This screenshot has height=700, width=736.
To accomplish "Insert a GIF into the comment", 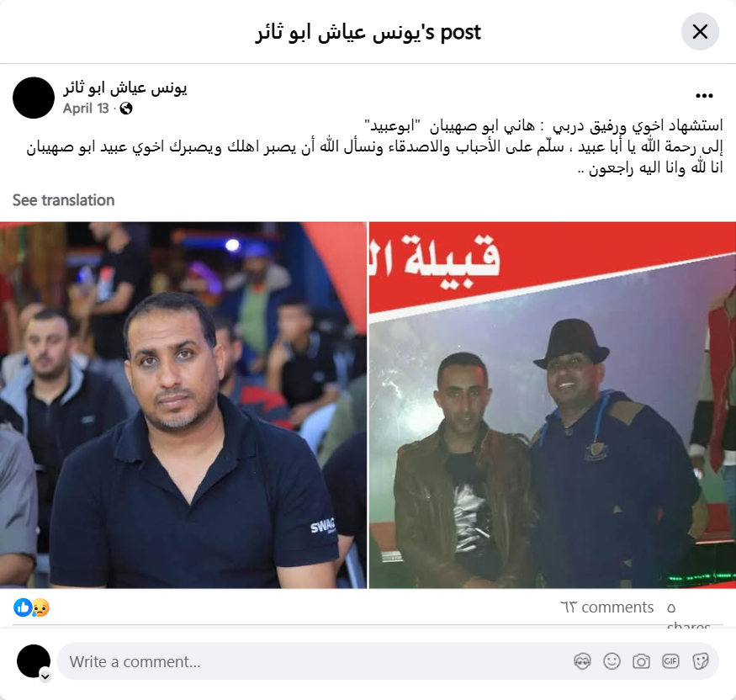I will tap(670, 661).
